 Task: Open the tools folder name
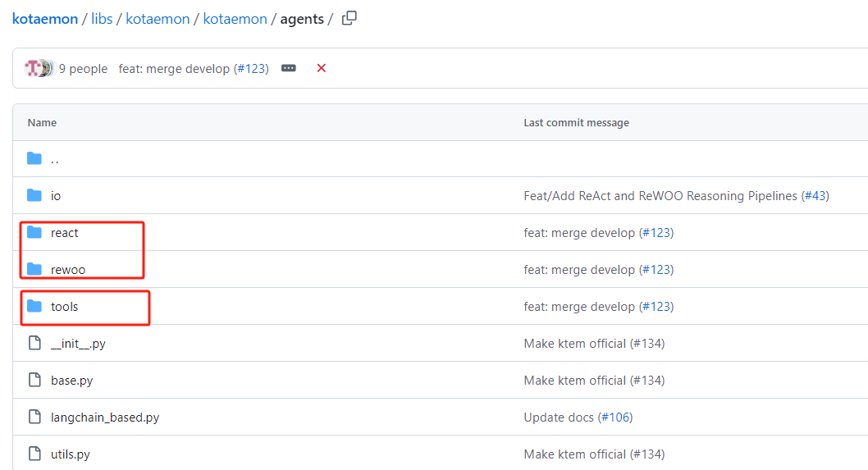[x=64, y=307]
